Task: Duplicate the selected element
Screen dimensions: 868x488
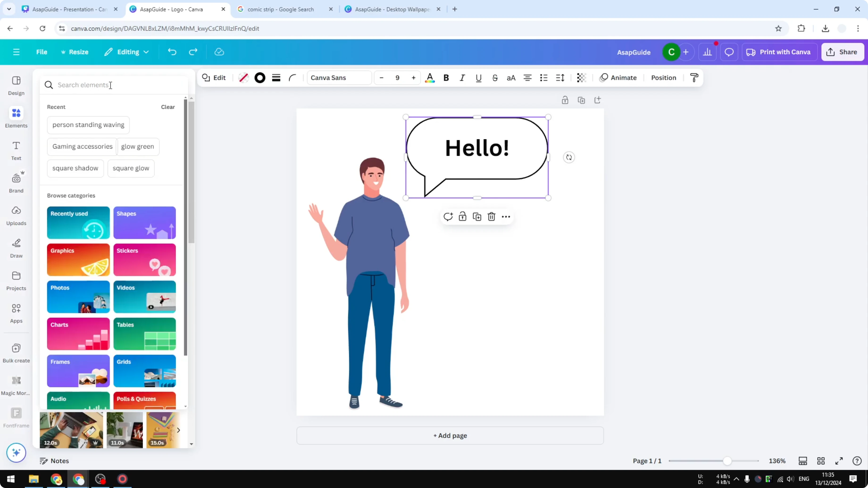Action: pyautogui.click(x=477, y=217)
